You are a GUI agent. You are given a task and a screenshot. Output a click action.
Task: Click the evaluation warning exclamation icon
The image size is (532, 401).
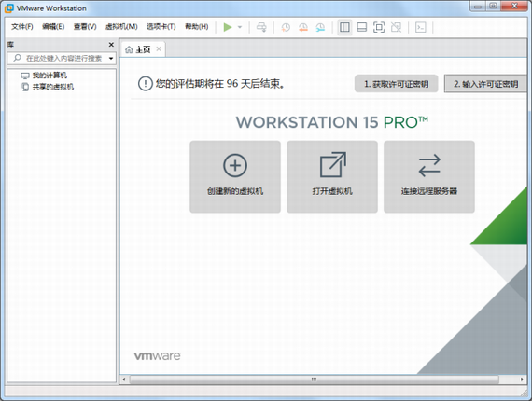pyautogui.click(x=146, y=83)
